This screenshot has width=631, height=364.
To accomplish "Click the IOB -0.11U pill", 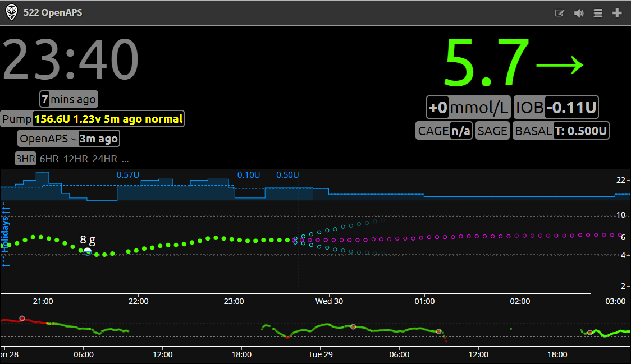I will point(556,107).
